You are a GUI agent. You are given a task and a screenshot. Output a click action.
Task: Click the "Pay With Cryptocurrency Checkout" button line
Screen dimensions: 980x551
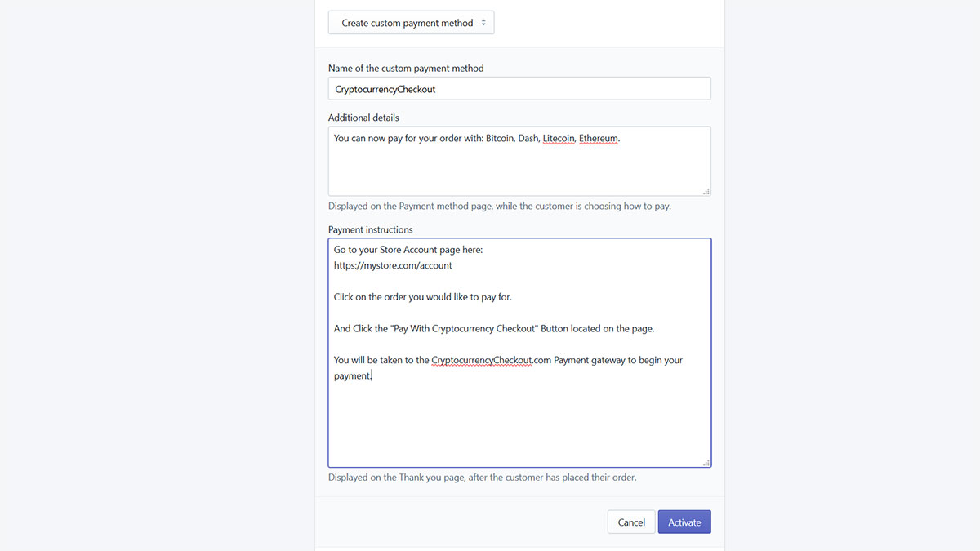click(494, 329)
